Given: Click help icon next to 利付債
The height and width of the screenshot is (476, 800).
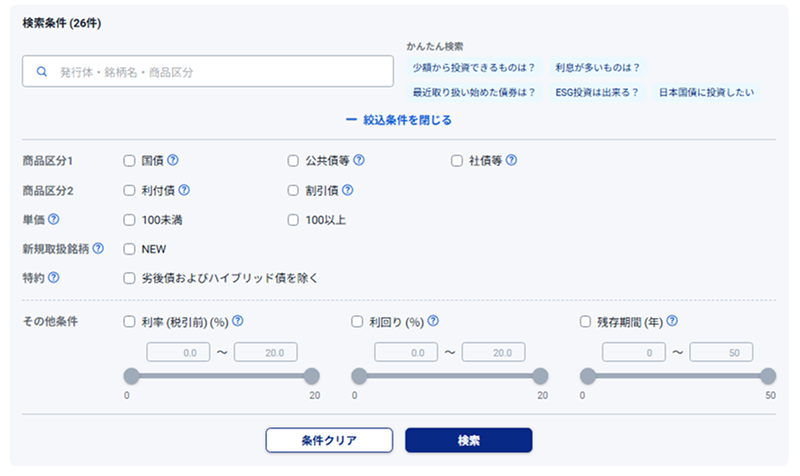Looking at the screenshot, I should coord(184,190).
